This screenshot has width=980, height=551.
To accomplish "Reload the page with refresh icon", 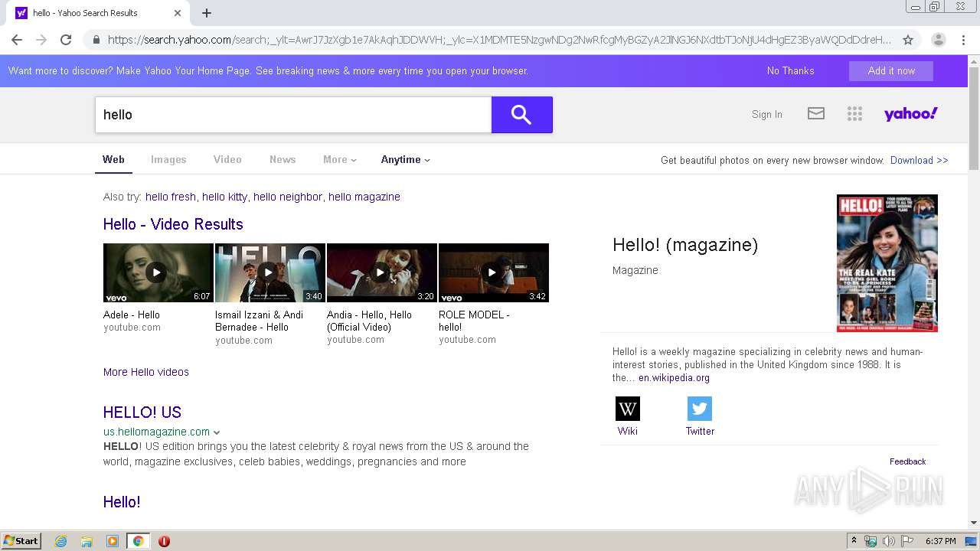I will pyautogui.click(x=66, y=40).
